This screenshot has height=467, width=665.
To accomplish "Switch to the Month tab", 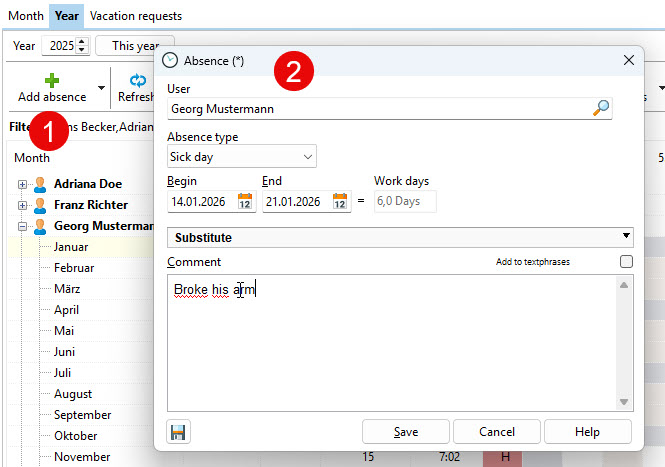I will click(x=26, y=16).
